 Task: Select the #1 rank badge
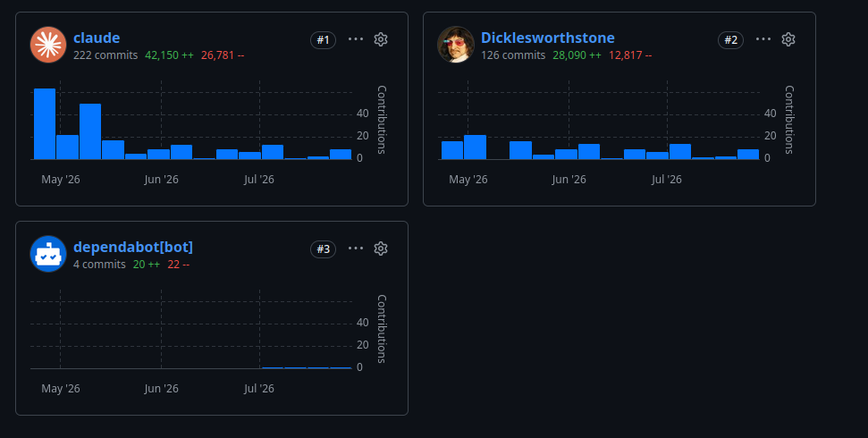tap(324, 40)
